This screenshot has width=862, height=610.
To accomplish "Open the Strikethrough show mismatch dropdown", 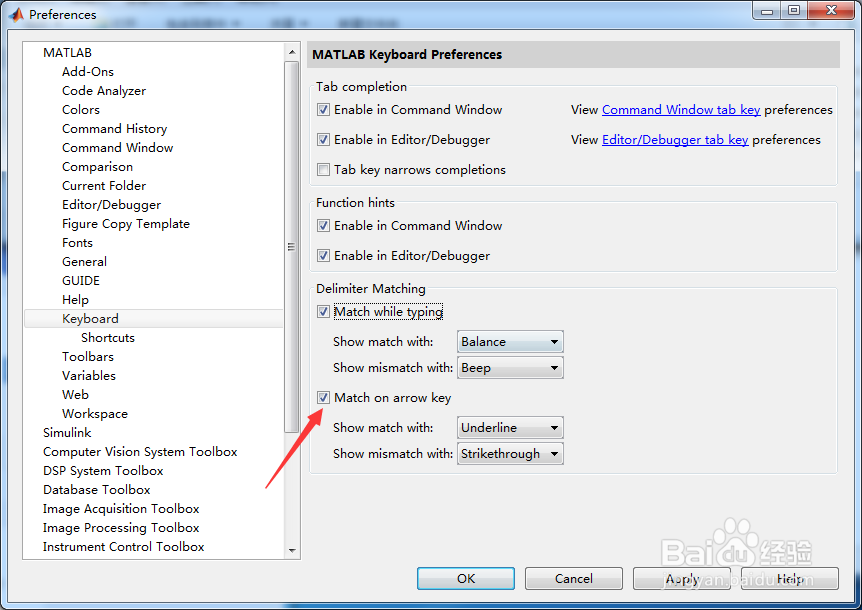I will pyautogui.click(x=510, y=454).
